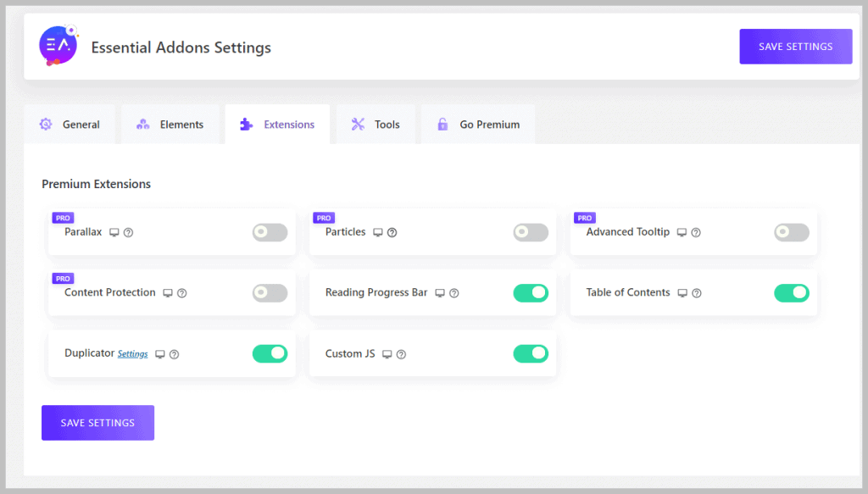This screenshot has height=494, width=868.
Task: Click the Reading Progress Bar label
Action: [x=376, y=292]
